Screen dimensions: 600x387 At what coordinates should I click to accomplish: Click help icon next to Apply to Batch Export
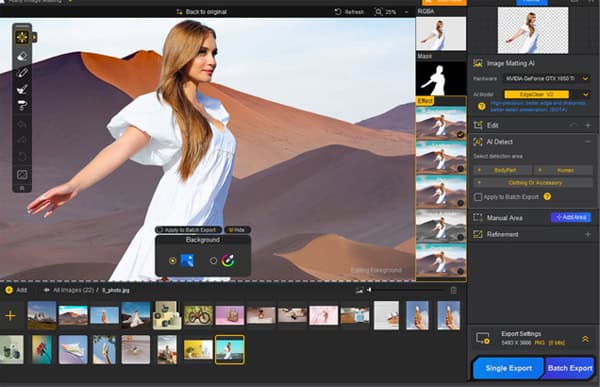click(547, 197)
